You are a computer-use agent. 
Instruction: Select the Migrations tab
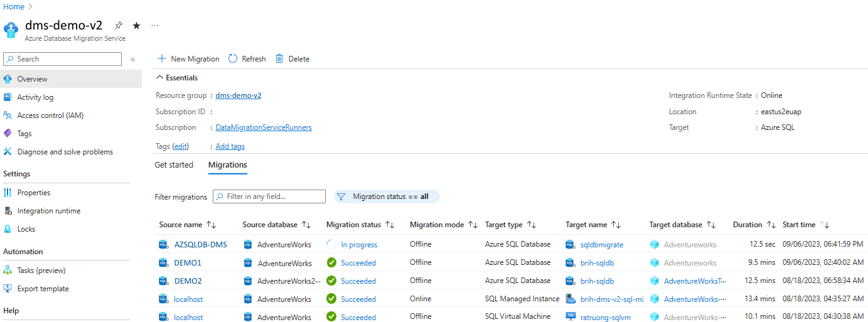pyautogui.click(x=228, y=165)
